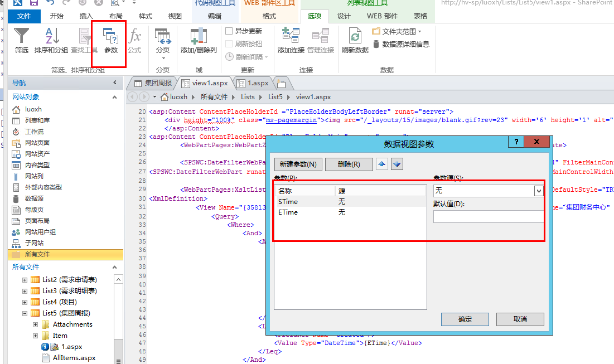
Task: Collapse the List5 (集团周报) tree node
Action: [x=25, y=313]
